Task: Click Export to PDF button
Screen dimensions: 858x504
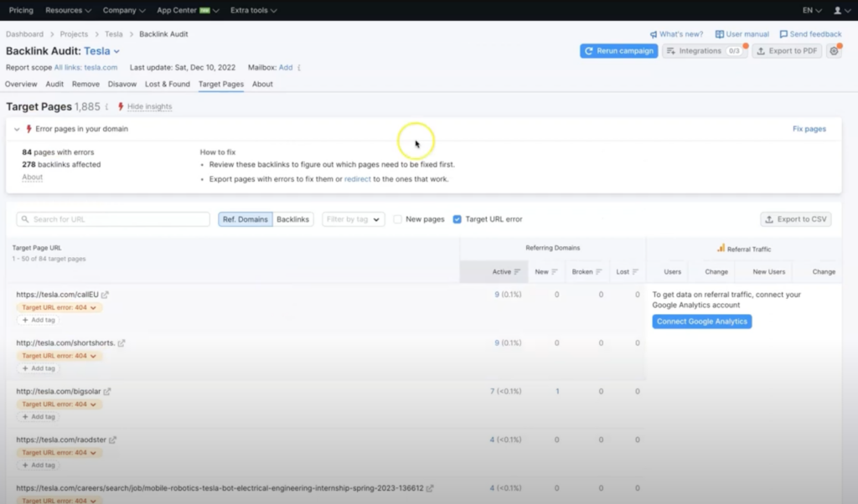Action: click(787, 51)
